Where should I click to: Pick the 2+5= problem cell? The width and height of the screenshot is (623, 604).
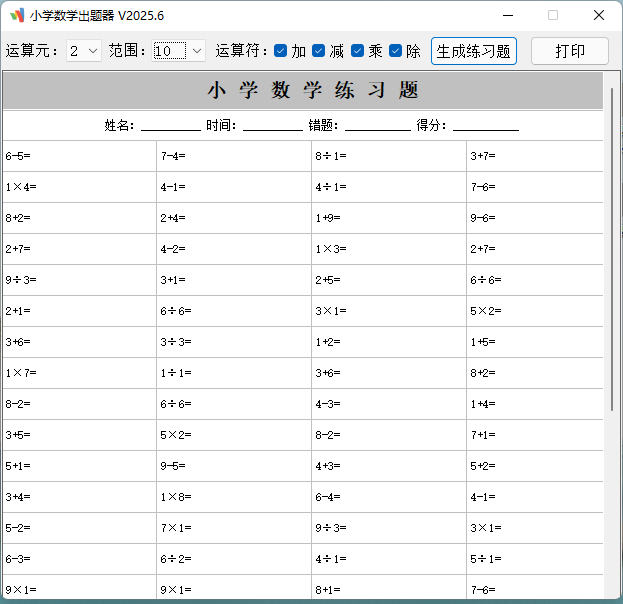(389, 280)
